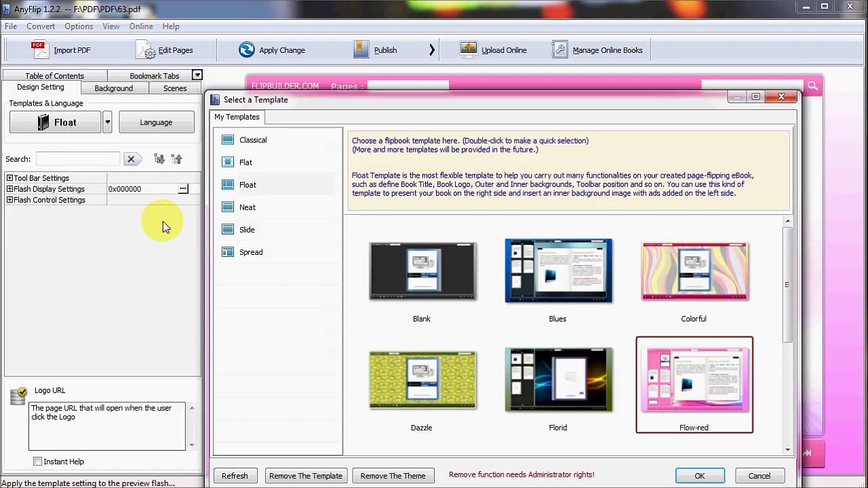Click the theme list scroll down arrow
This screenshot has width=868, height=488.
pos(787,450)
